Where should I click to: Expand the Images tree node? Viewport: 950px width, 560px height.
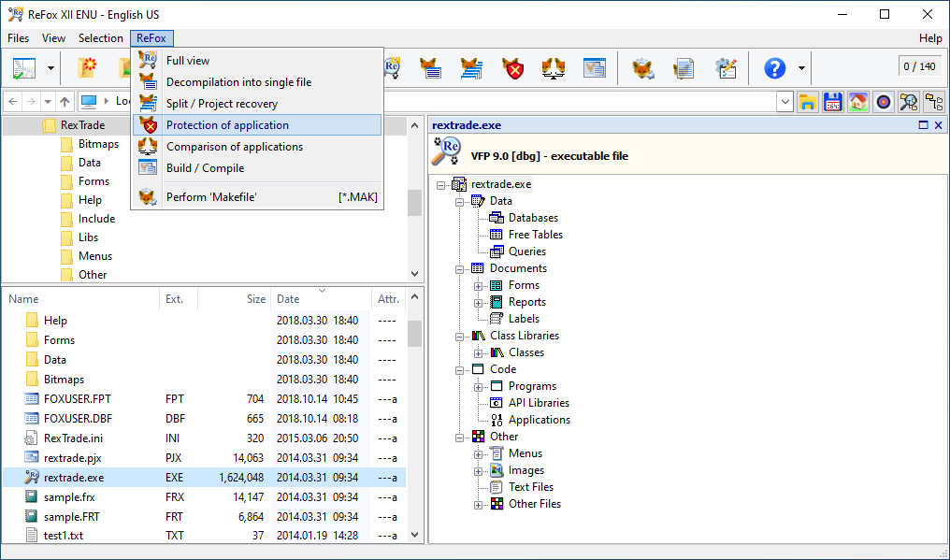point(478,471)
